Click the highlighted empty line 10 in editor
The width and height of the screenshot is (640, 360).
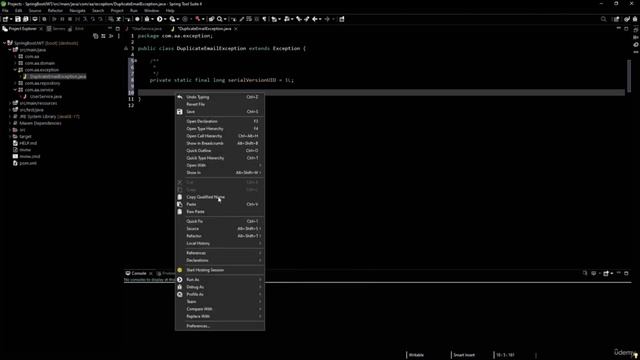[381, 93]
